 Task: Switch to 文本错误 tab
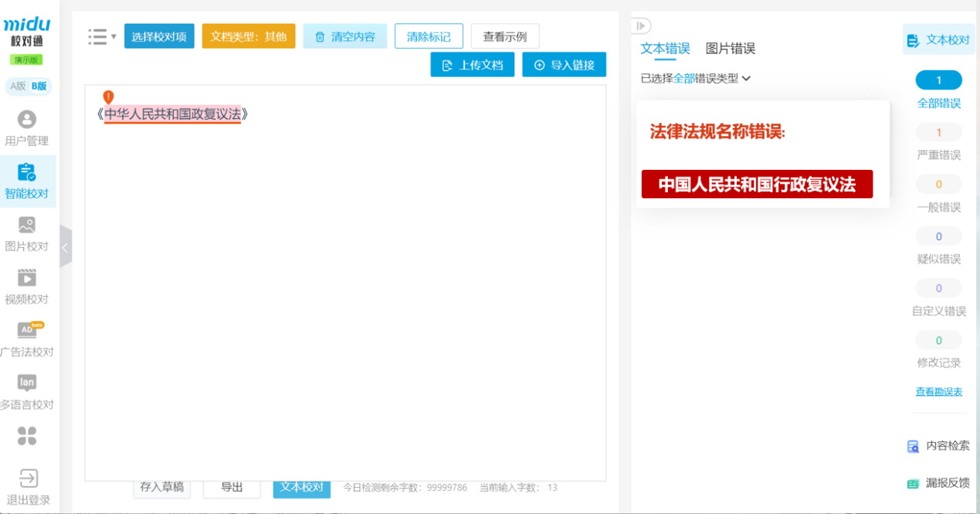tap(665, 49)
